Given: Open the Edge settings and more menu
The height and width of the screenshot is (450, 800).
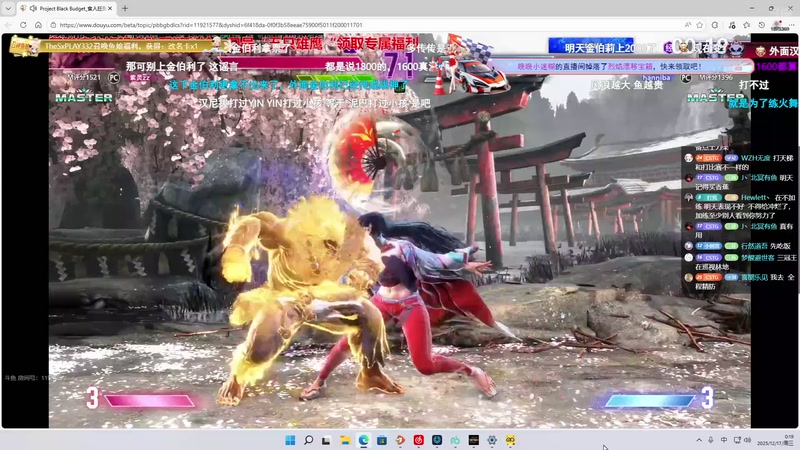Looking at the screenshot, I should [x=792, y=24].
